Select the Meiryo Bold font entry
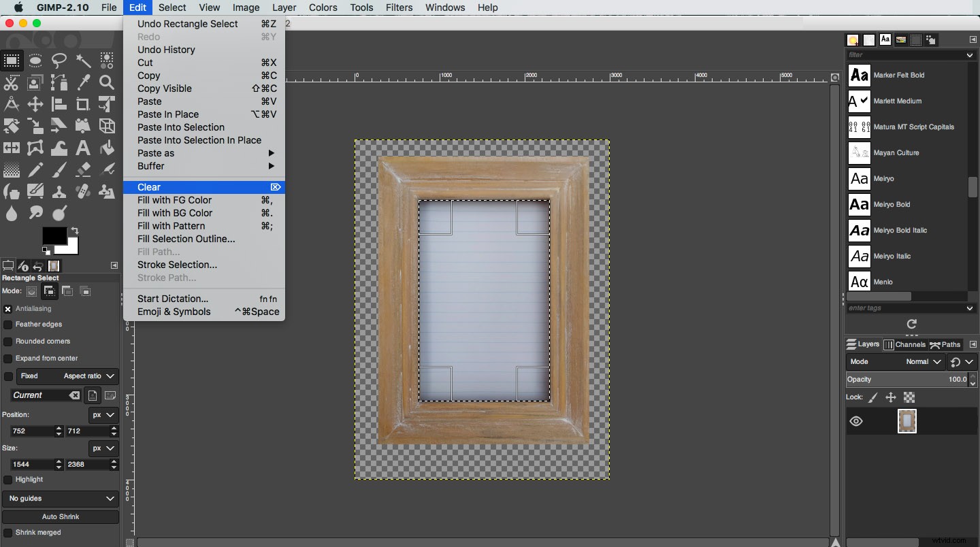The width and height of the screenshot is (980, 547). (892, 205)
